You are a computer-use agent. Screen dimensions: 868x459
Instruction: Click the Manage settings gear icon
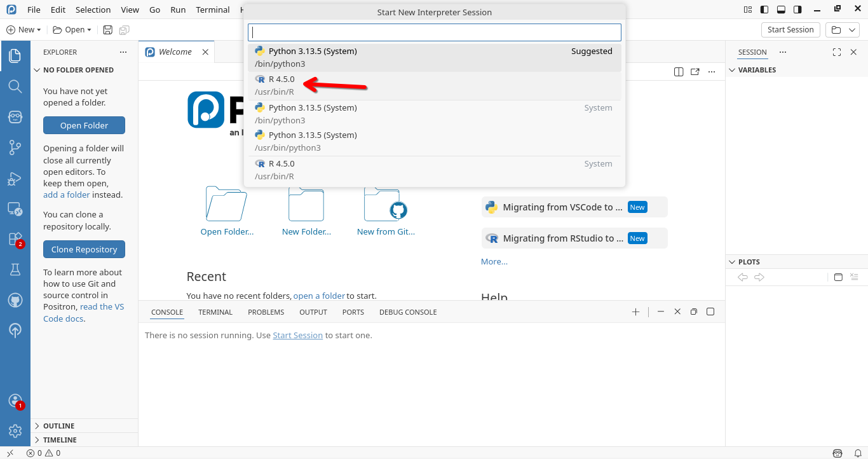[x=15, y=431]
